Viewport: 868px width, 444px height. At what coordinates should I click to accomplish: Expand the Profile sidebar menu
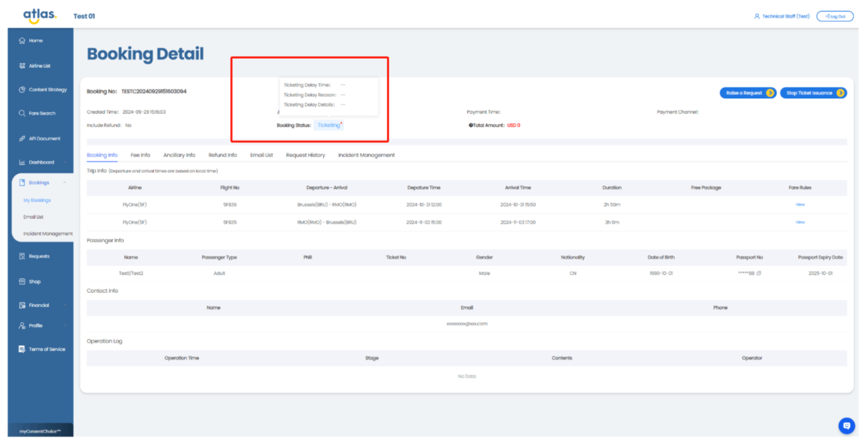(x=65, y=326)
